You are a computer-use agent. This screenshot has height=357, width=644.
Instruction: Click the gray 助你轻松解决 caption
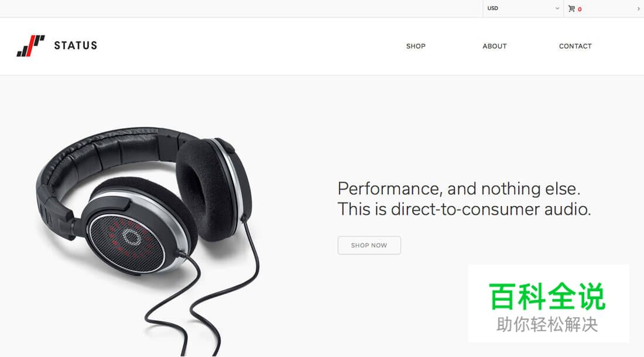click(547, 325)
